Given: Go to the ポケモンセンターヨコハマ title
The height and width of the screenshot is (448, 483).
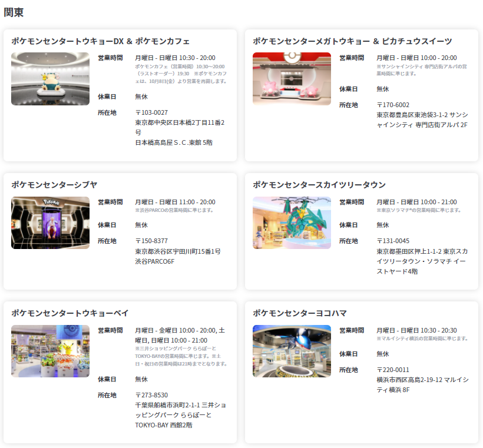Looking at the screenshot, I should click(x=300, y=313).
